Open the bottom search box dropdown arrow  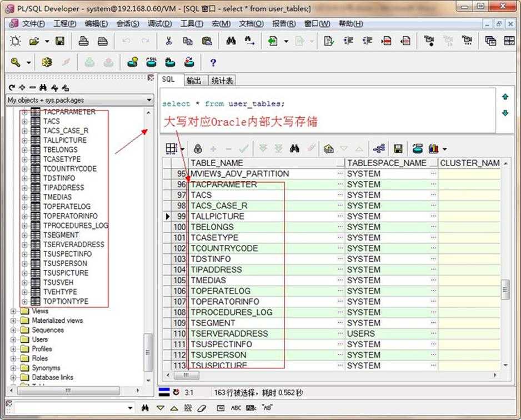pos(130,408)
